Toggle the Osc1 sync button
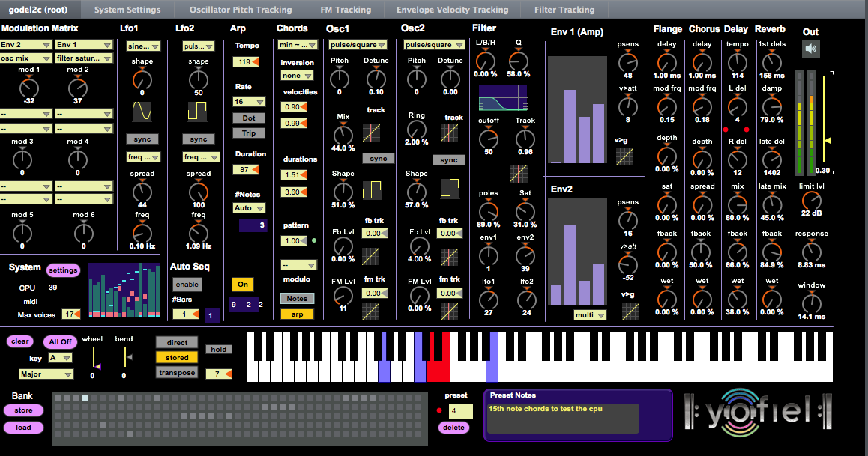Viewport: 868px width, 456px height. 379,159
